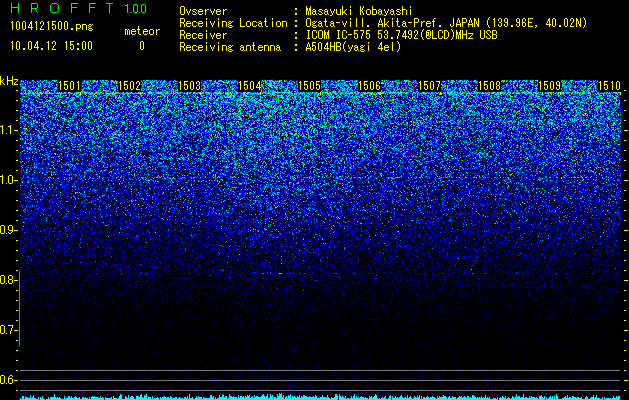The width and height of the screenshot is (629, 400).
Task: Click the 1501 time marker
Action: click(x=69, y=86)
